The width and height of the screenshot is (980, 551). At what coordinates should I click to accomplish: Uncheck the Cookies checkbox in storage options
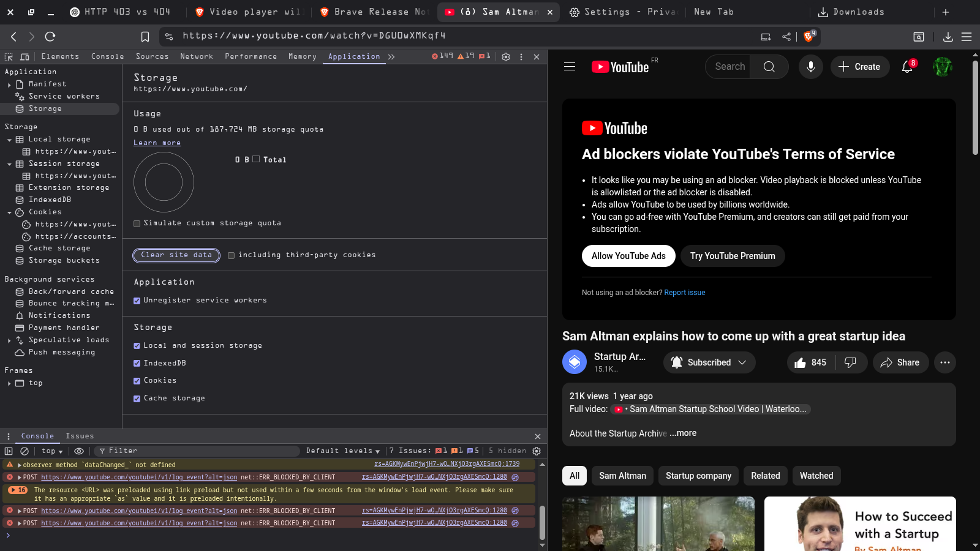(x=137, y=381)
